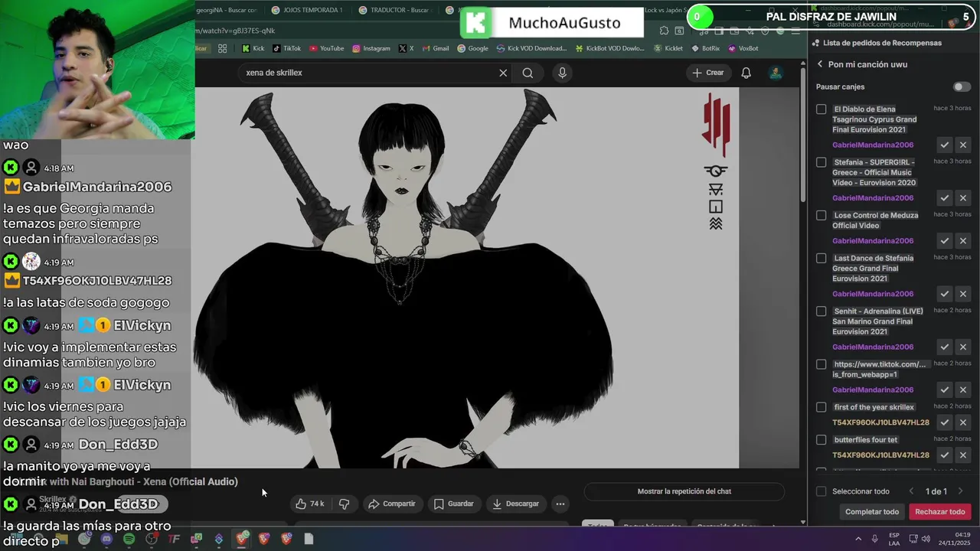The height and width of the screenshot is (551, 980).
Task: Open GabrielMandarina2006 under El Diablo request
Action: (873, 145)
